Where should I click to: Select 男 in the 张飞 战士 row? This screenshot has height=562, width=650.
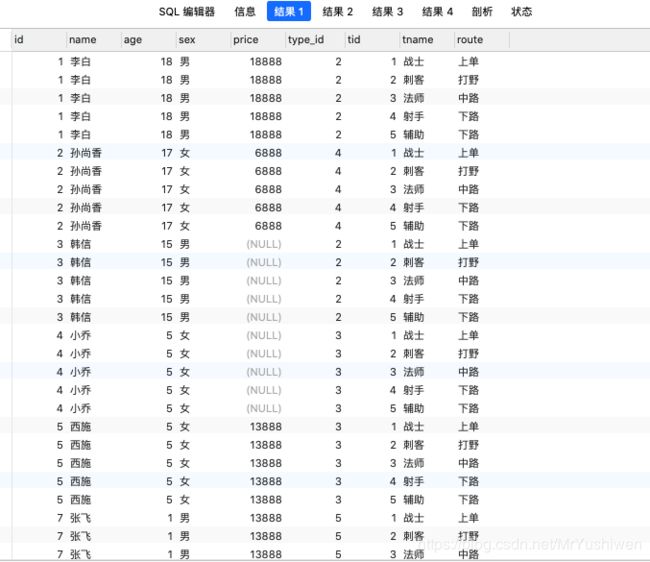[184, 518]
